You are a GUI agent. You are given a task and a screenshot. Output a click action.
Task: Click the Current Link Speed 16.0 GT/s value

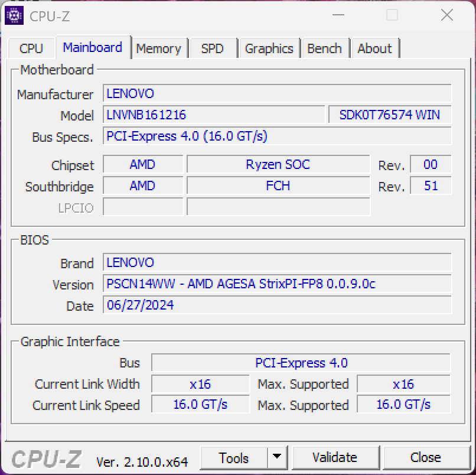click(x=200, y=404)
